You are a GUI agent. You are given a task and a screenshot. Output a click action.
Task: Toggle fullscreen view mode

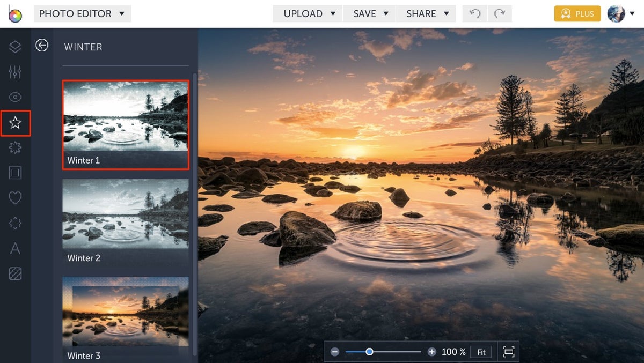coord(508,351)
